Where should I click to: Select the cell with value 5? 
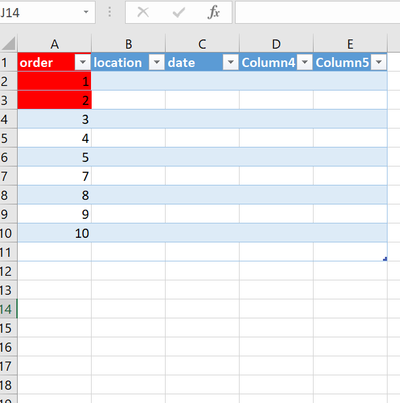click(55, 157)
